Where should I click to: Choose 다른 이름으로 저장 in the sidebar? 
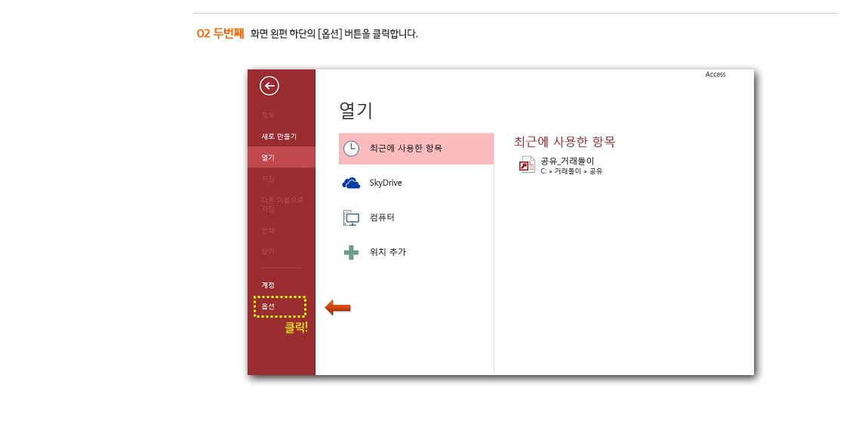[x=282, y=205]
